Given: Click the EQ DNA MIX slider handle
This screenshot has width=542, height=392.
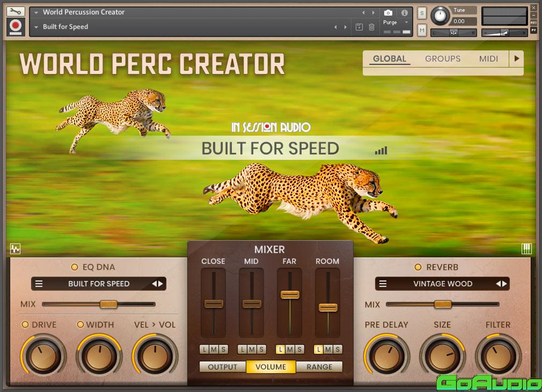Looking at the screenshot, I should coord(108,304).
